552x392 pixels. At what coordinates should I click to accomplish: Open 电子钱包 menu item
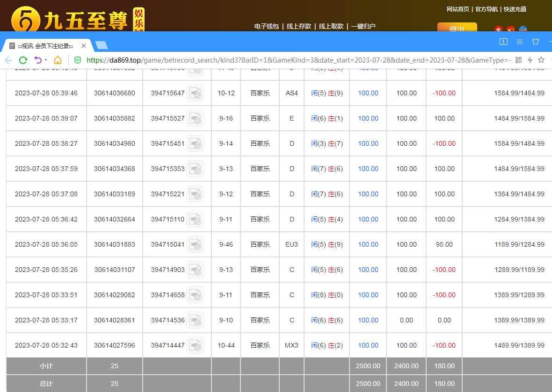coord(267,26)
